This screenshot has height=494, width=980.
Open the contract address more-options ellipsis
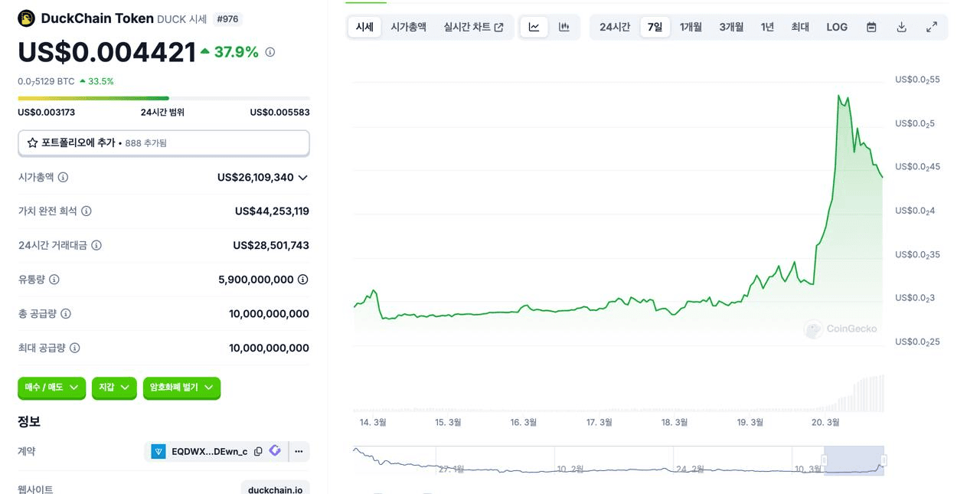click(299, 451)
